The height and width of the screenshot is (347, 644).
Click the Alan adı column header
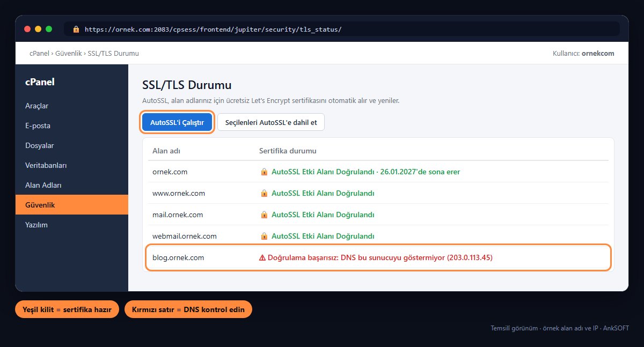pyautogui.click(x=166, y=151)
